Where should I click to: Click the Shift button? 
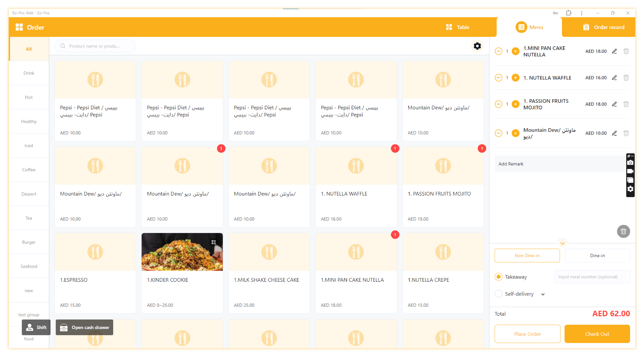click(x=36, y=327)
